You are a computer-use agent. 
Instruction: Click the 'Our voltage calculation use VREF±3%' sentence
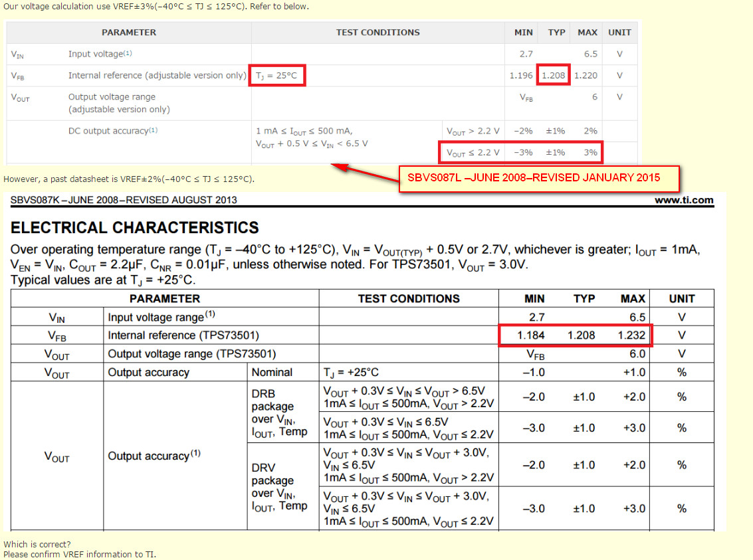(x=156, y=6)
